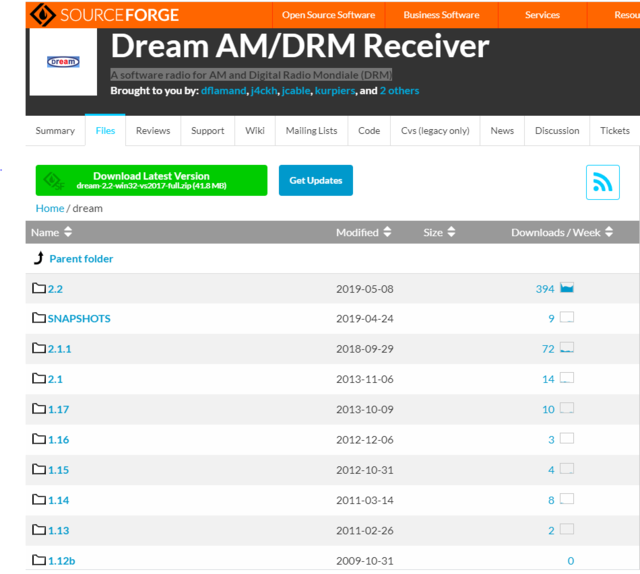This screenshot has width=640, height=574.
Task: Open dflamand's profile link
Action: point(224,90)
